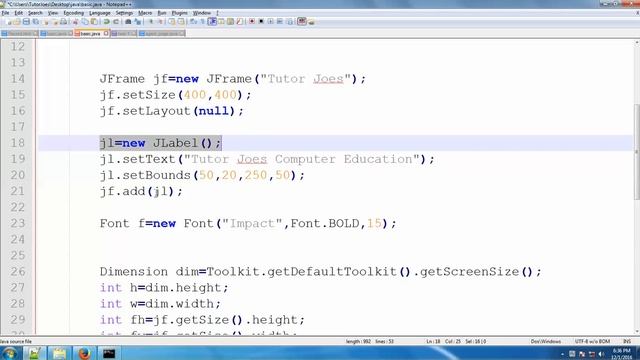The height and width of the screenshot is (360, 640).
Task: Select the basic.java document tab
Action: (90, 33)
